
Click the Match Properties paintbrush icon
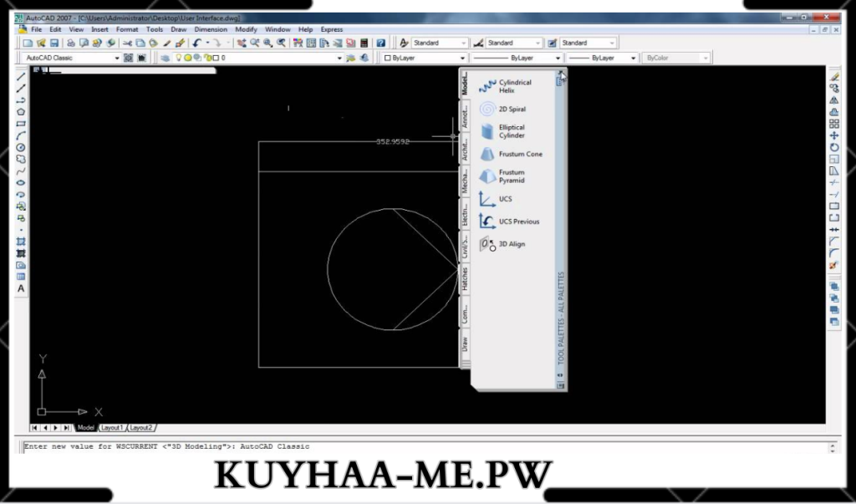tap(167, 43)
